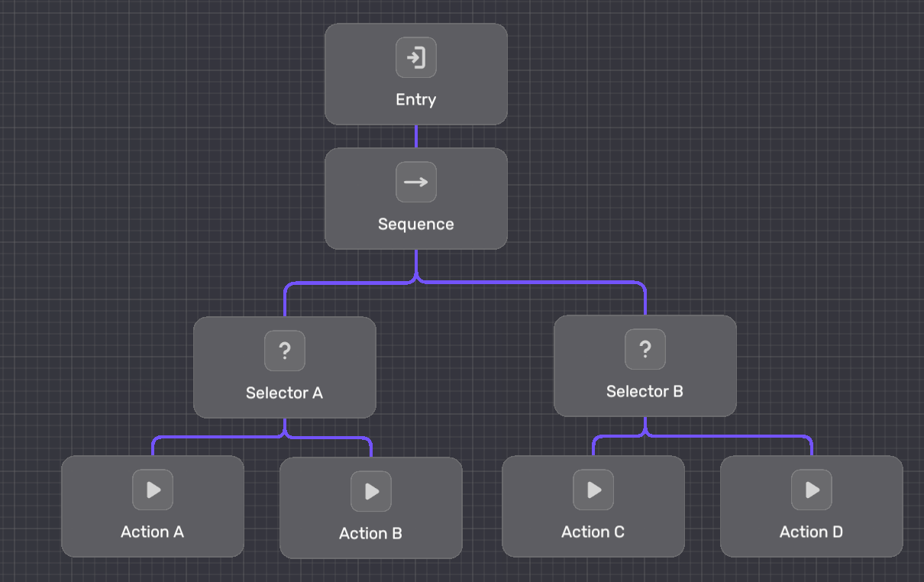Screen dimensions: 924x582
Task: Click the question mark icon on Selector B
Action: (x=645, y=350)
